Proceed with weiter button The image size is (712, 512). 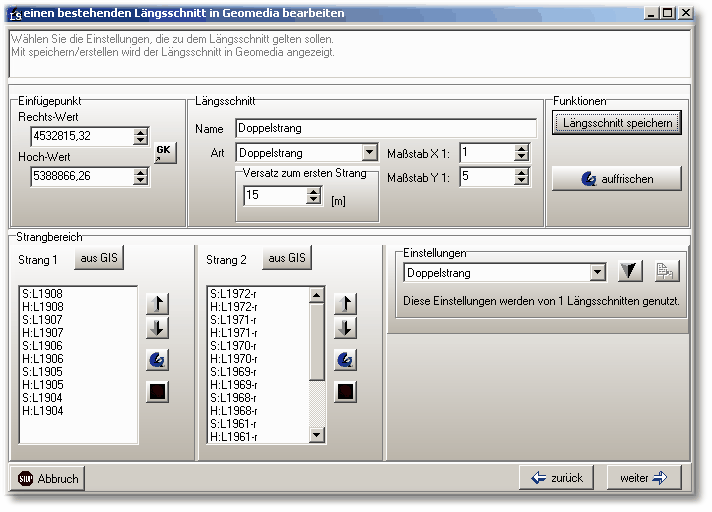tap(644, 478)
